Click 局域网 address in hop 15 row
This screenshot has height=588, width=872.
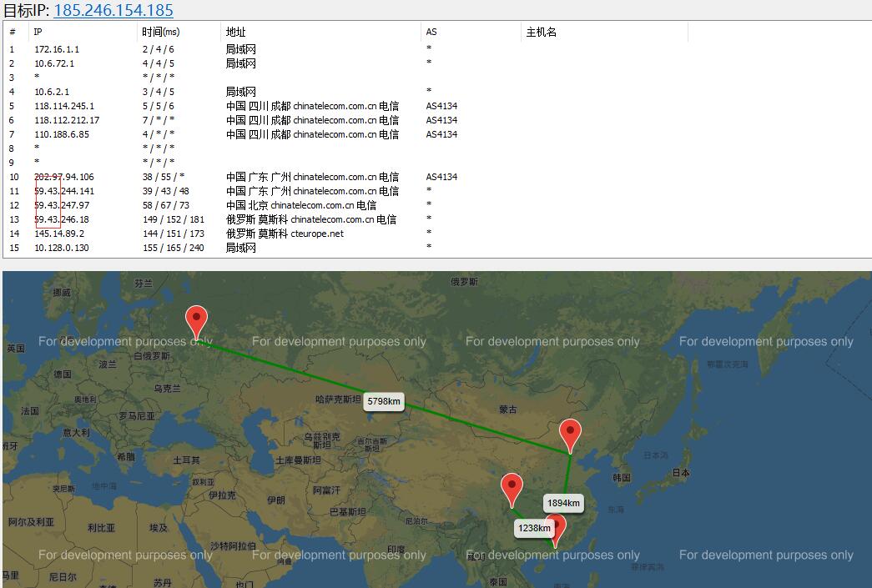click(241, 248)
